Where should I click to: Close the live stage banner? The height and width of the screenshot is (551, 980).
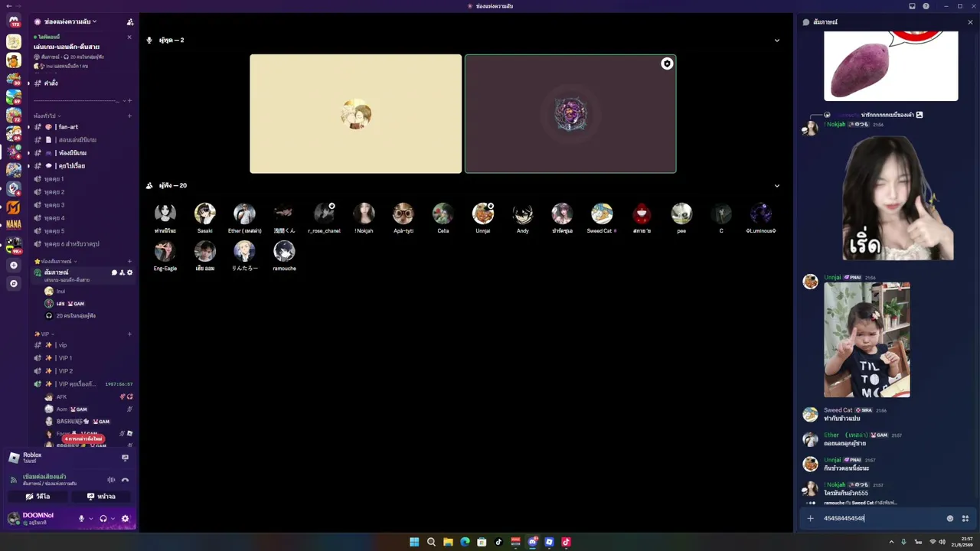point(129,37)
